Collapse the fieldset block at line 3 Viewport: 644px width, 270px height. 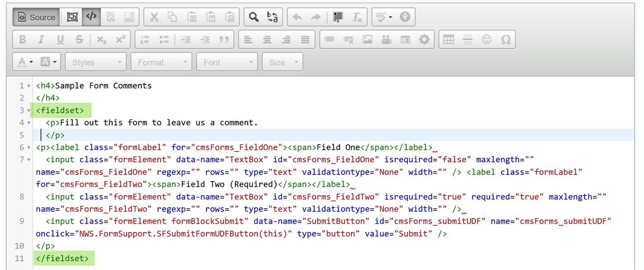pos(28,111)
